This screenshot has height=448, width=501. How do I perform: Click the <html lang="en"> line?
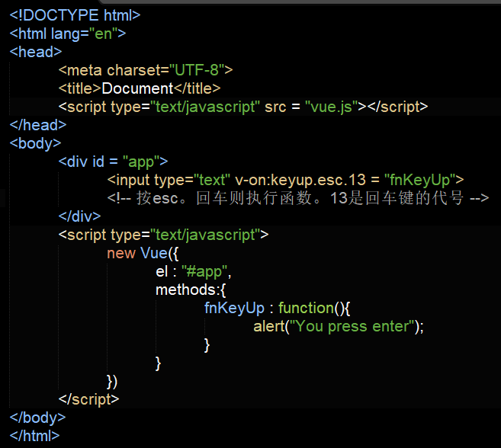click(68, 34)
